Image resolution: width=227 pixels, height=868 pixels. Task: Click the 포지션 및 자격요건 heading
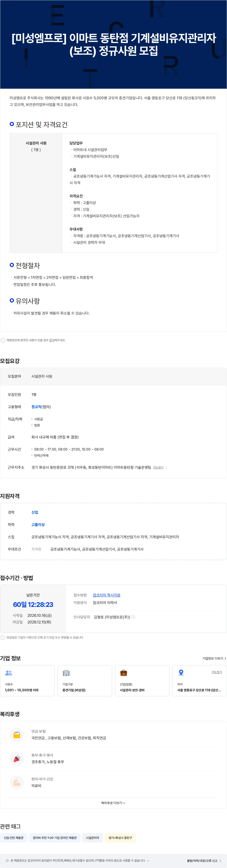point(41,125)
